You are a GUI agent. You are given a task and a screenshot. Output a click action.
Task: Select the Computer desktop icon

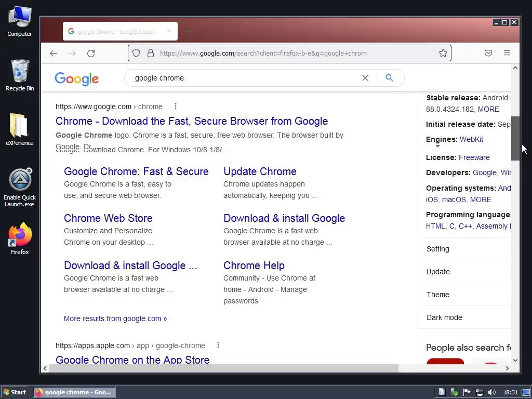(x=20, y=21)
